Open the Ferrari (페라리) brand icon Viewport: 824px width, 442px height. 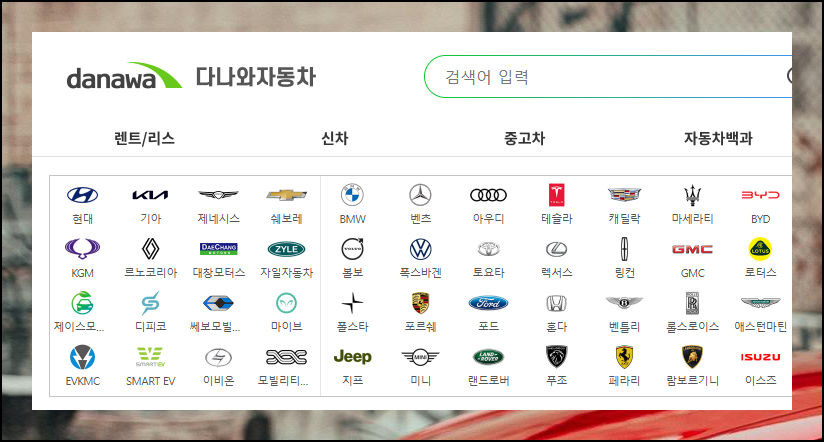[624, 357]
